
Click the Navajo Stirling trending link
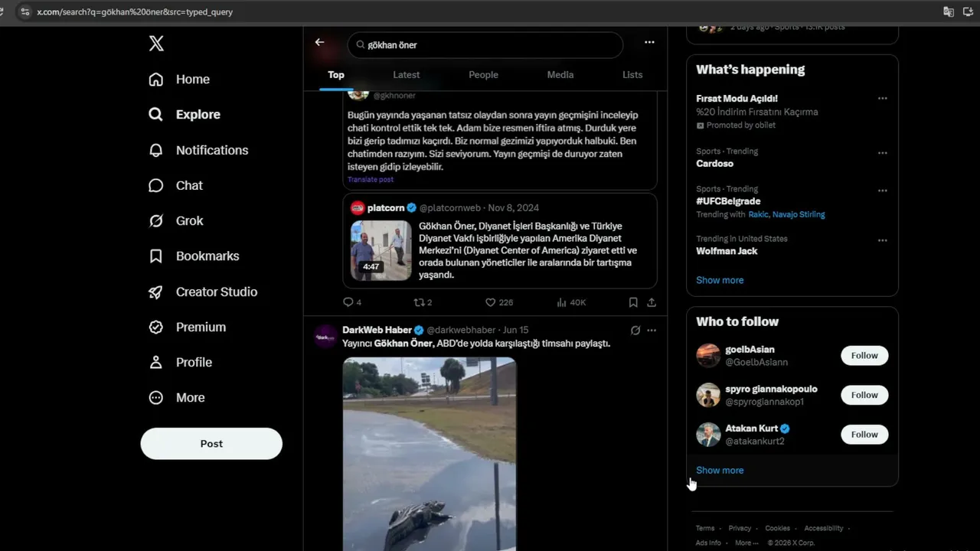tap(799, 215)
